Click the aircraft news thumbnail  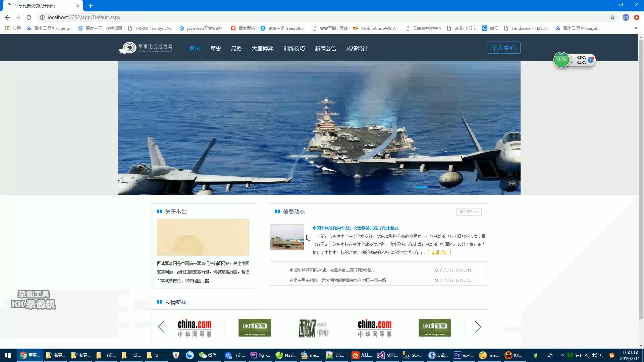287,237
